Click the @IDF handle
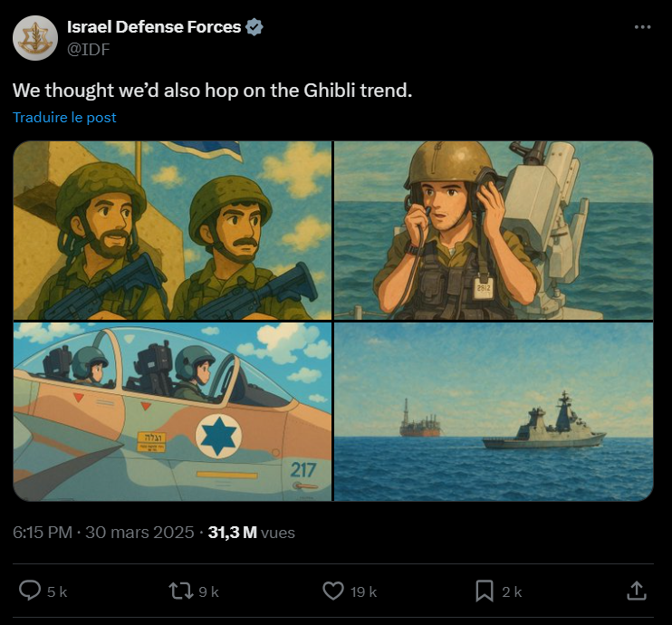Screen dimensions: 672x625 pyautogui.click(x=88, y=49)
